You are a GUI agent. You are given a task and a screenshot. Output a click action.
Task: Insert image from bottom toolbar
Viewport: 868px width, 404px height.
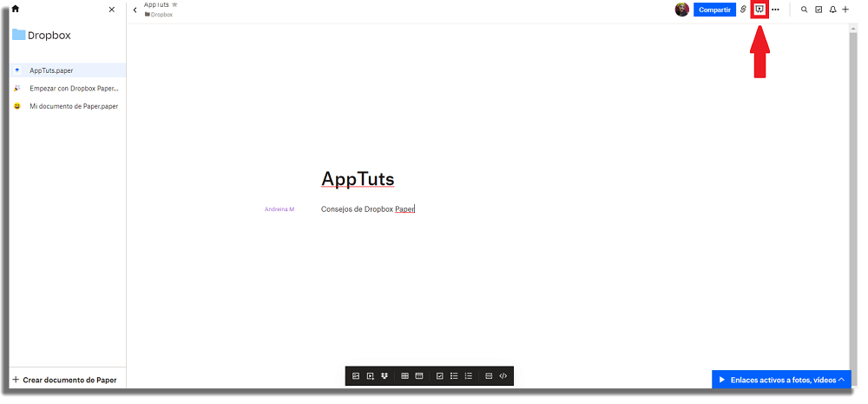tap(356, 375)
